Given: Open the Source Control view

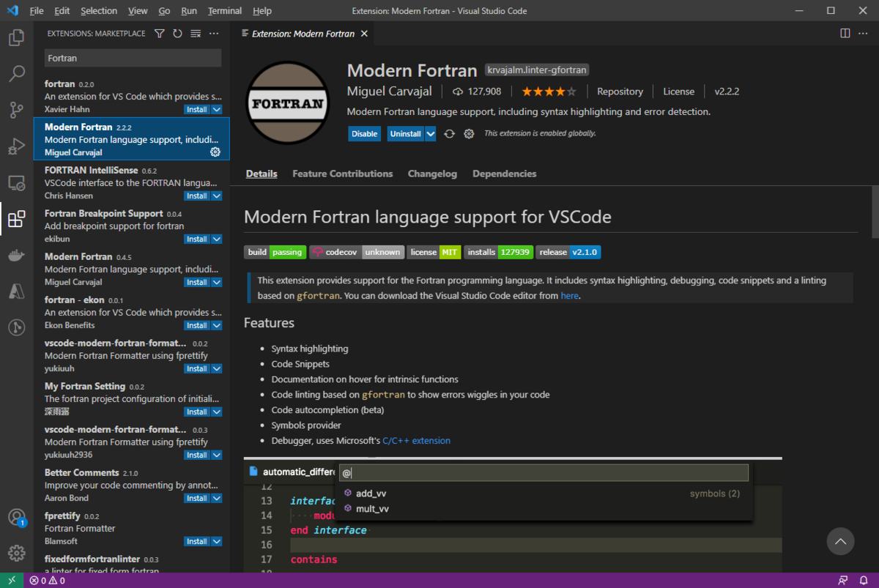Looking at the screenshot, I should [16, 110].
